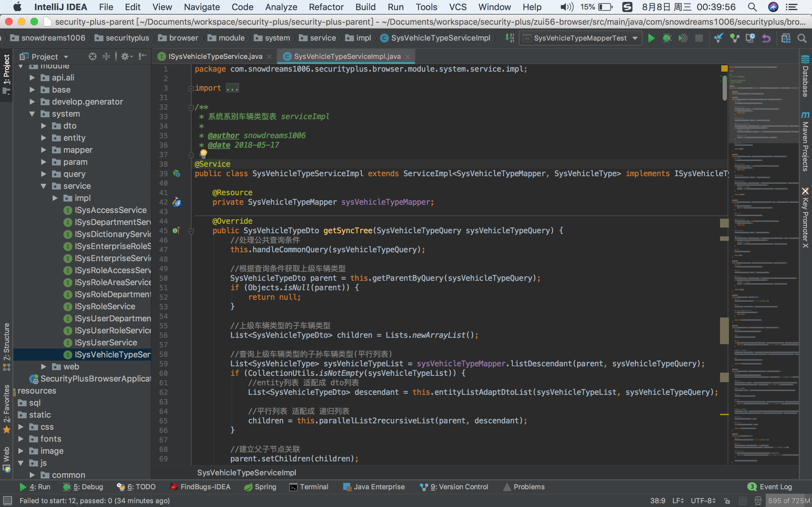The image size is (812, 507).
Task: Toggle the Structure tool window
Action: pyautogui.click(x=6, y=346)
